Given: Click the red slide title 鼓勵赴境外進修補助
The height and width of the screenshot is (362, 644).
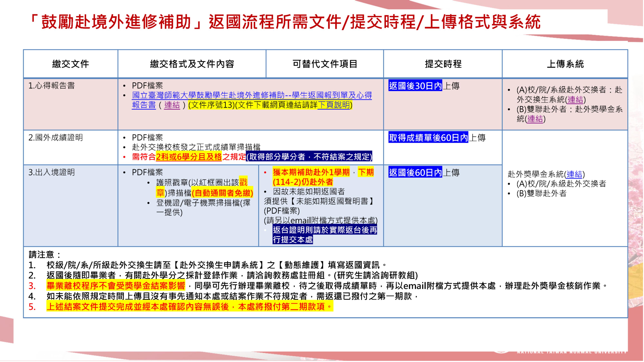Looking at the screenshot, I should [116, 22].
